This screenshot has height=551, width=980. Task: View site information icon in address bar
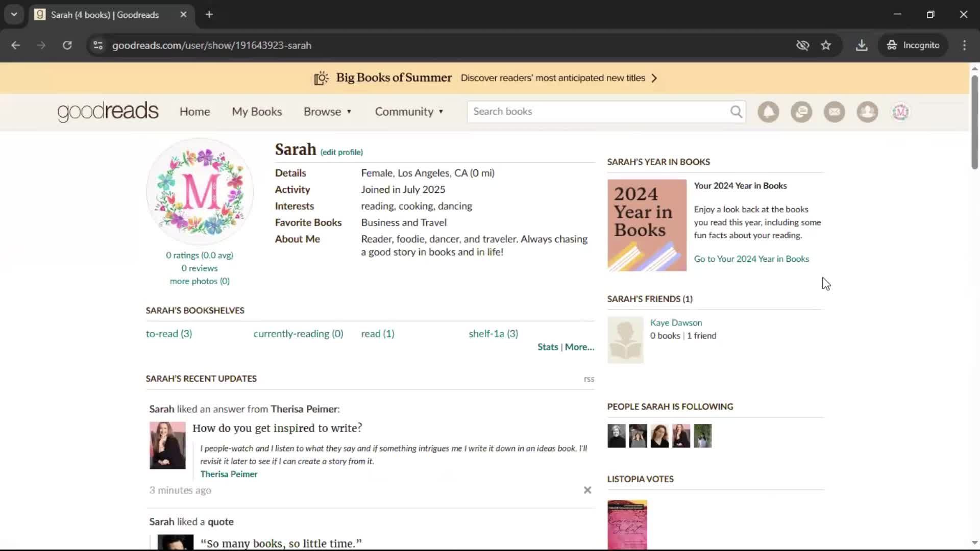tap(98, 45)
